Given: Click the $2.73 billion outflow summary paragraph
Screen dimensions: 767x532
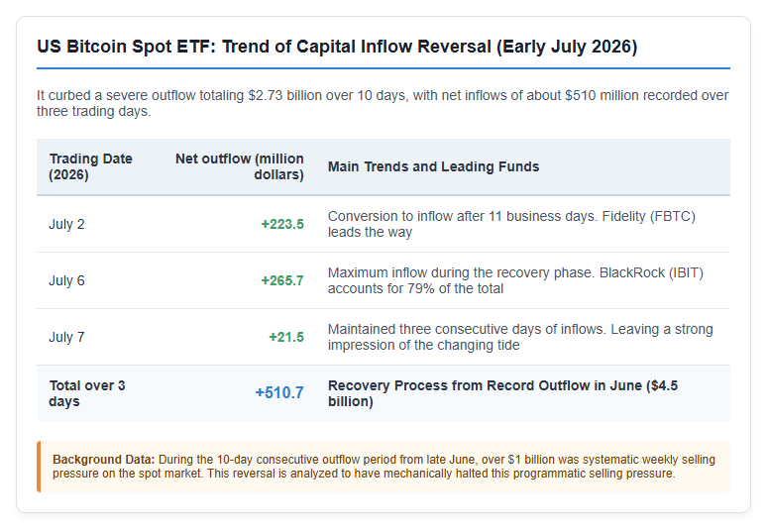Looking at the screenshot, I should coord(383,103).
